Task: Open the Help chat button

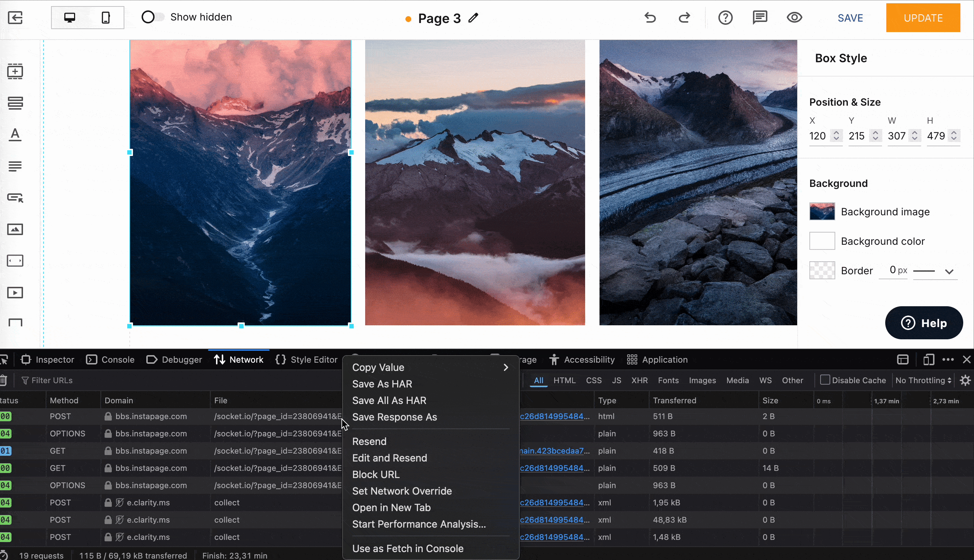Action: tap(924, 323)
